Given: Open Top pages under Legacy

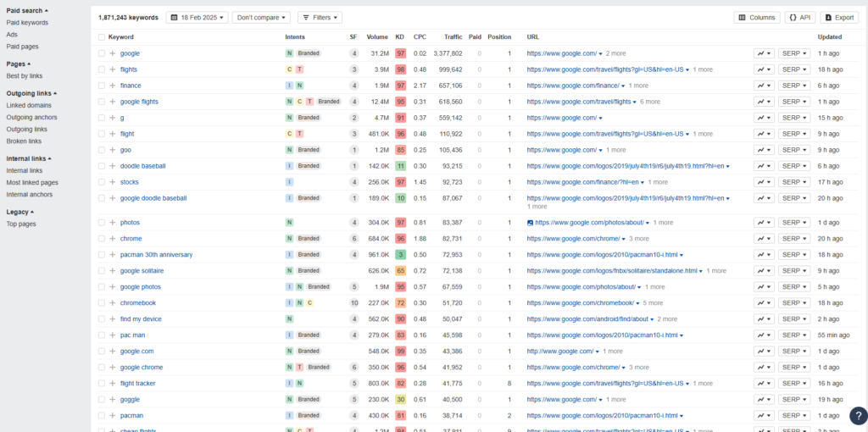Looking at the screenshot, I should [21, 224].
